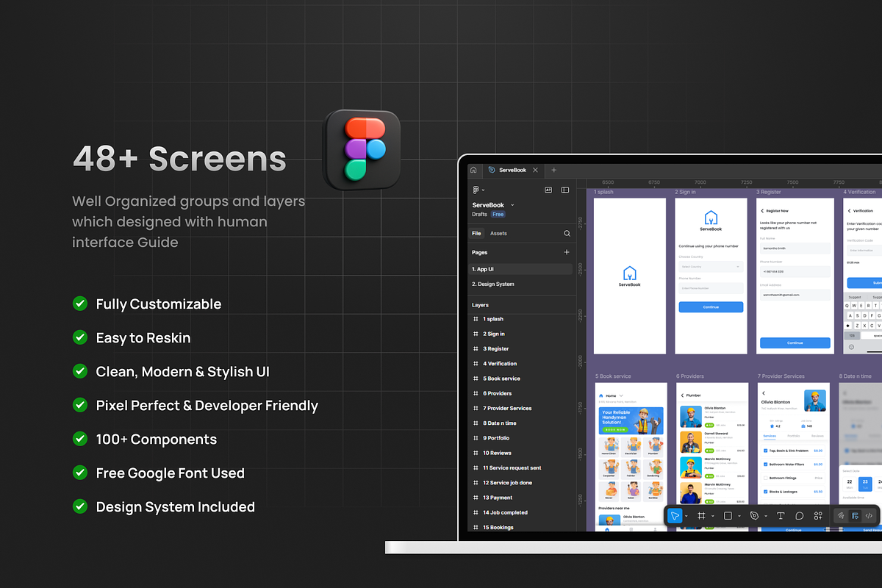This screenshot has height=588, width=882.
Task: Click the green BOOK NOW button
Action: [615, 429]
